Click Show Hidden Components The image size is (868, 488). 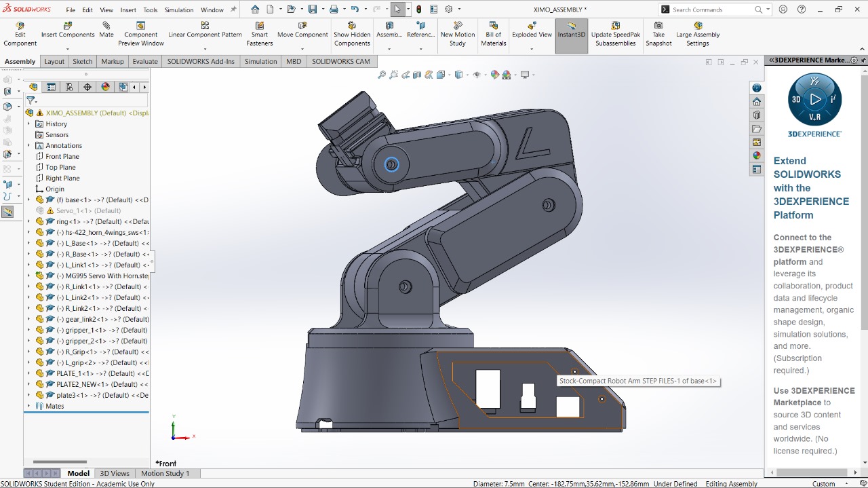tap(352, 34)
